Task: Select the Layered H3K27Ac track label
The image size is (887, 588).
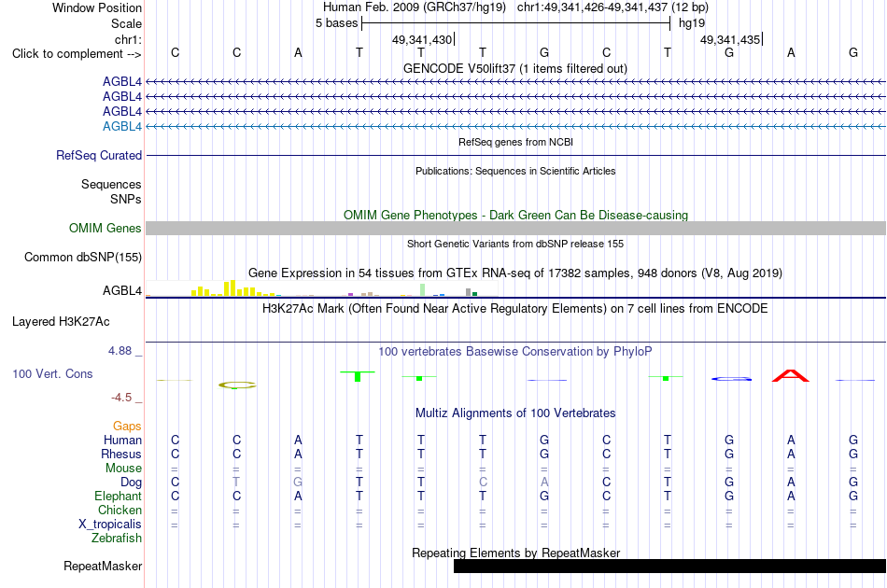Action: (61, 322)
